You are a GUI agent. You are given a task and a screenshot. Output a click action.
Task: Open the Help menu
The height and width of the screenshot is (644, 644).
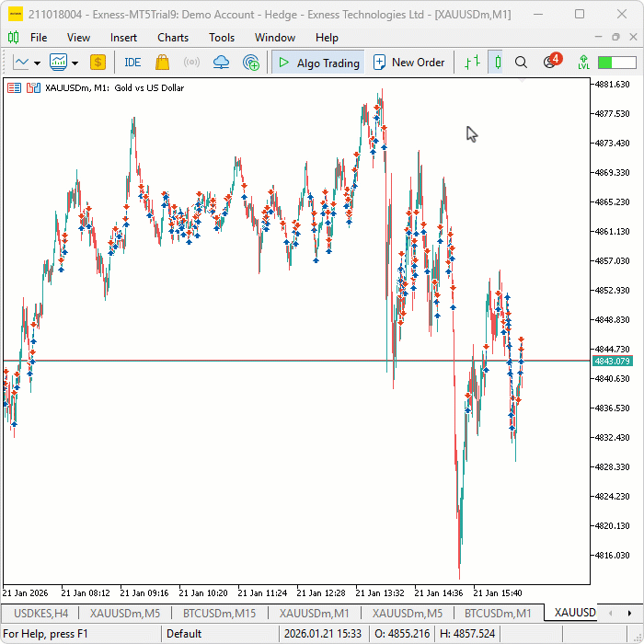(327, 38)
